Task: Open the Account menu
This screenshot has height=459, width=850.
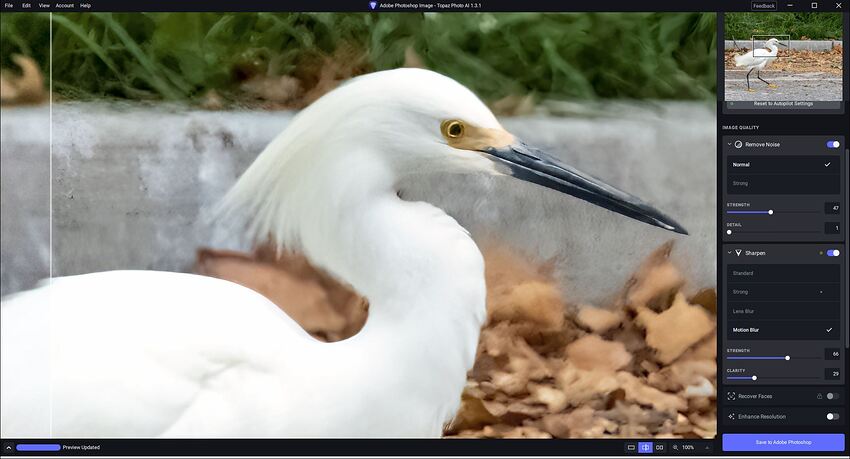Action: [x=64, y=5]
